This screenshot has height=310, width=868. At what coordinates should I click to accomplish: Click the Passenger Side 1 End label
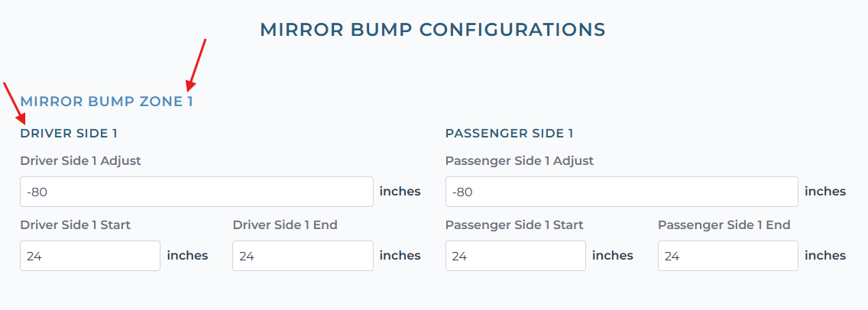(724, 225)
